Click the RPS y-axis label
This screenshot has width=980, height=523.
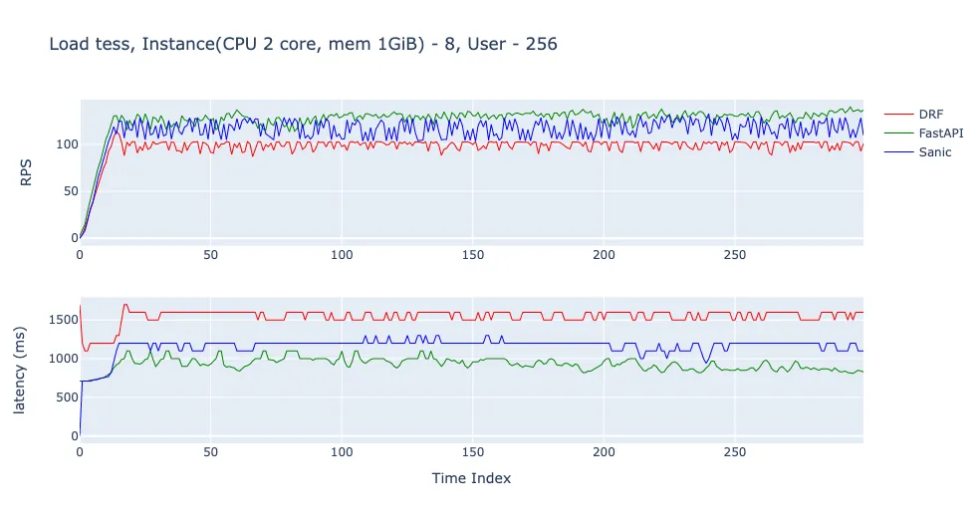coord(26,172)
